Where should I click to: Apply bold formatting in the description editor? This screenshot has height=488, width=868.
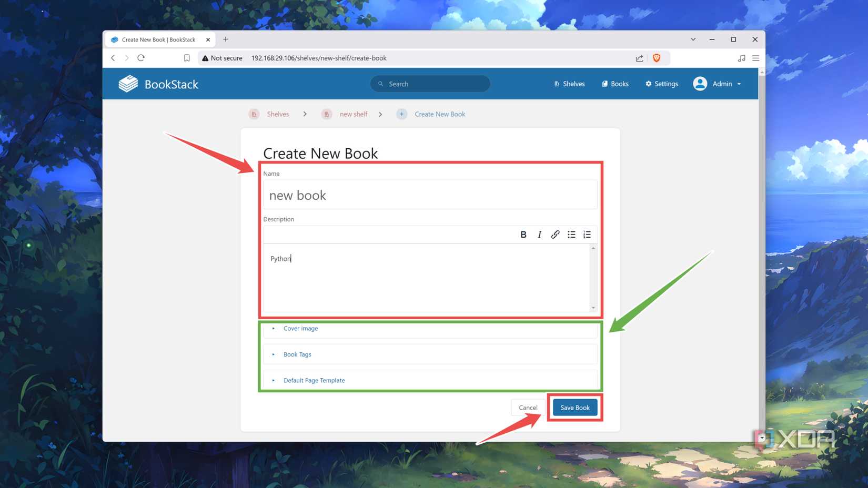click(523, 235)
